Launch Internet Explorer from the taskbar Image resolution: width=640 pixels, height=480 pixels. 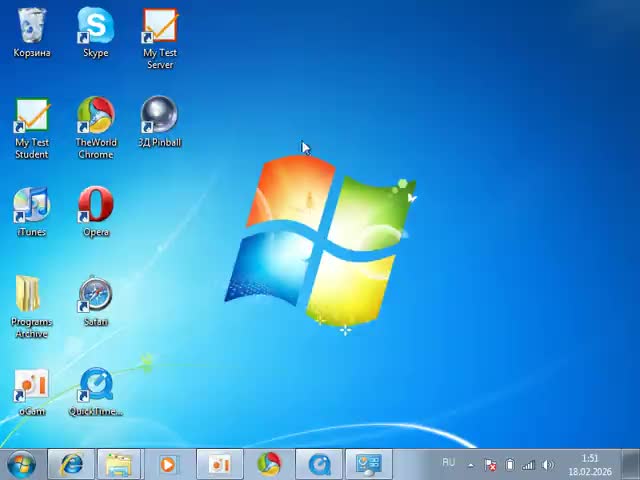coord(72,464)
